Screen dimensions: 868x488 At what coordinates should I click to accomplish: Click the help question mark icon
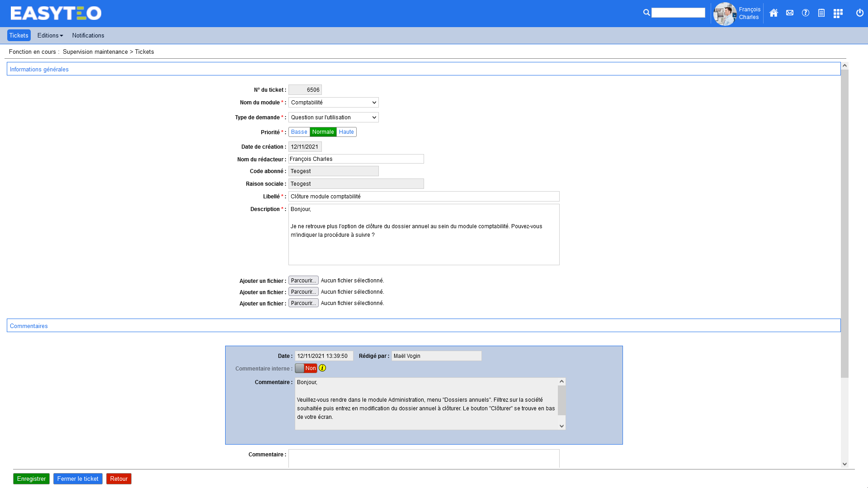pyautogui.click(x=806, y=13)
